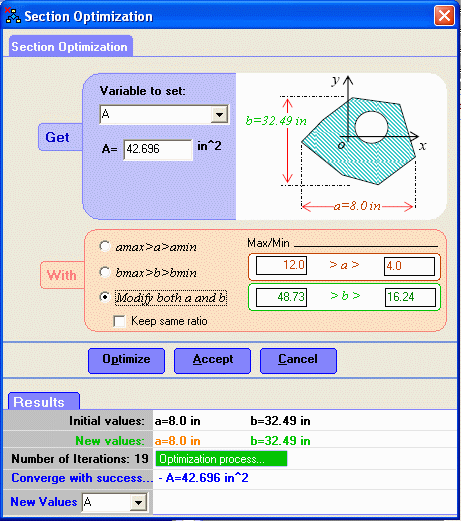The height and width of the screenshot is (521, 461).
Task: Click the Accept button
Action: click(212, 361)
